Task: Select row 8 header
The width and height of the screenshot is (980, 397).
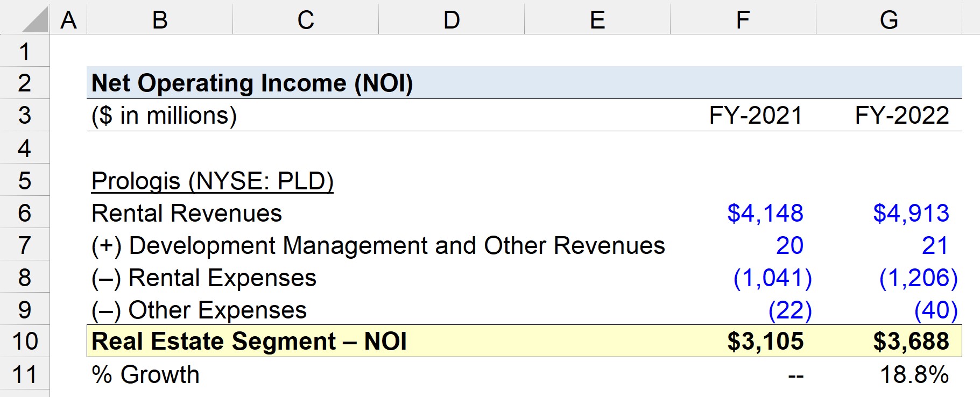Action: (25, 277)
